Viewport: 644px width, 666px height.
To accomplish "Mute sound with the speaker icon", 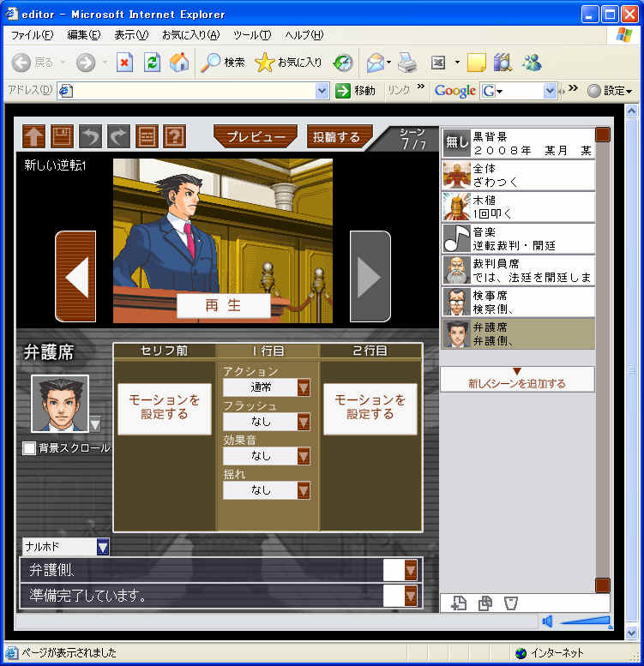I will (548, 621).
